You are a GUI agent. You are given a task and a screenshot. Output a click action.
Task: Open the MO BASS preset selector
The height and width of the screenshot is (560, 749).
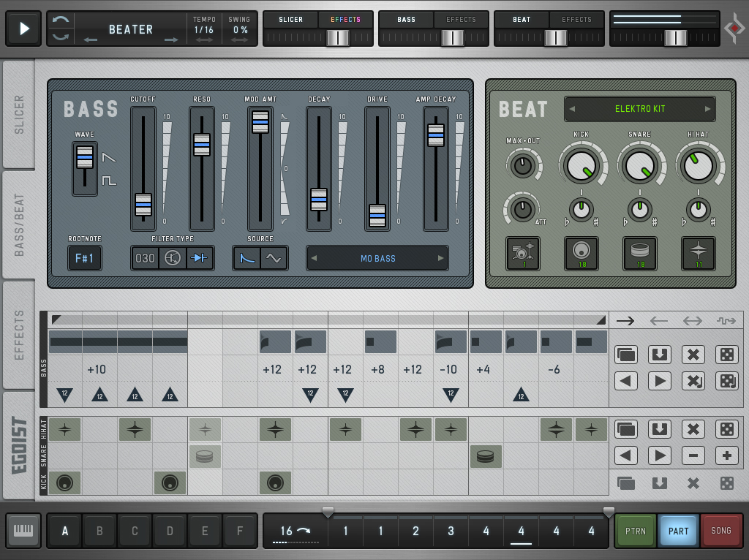[x=377, y=258]
